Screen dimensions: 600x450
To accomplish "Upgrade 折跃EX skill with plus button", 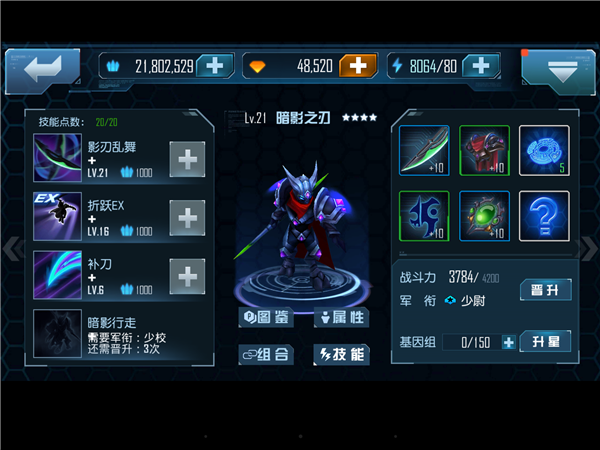I will pos(187,218).
